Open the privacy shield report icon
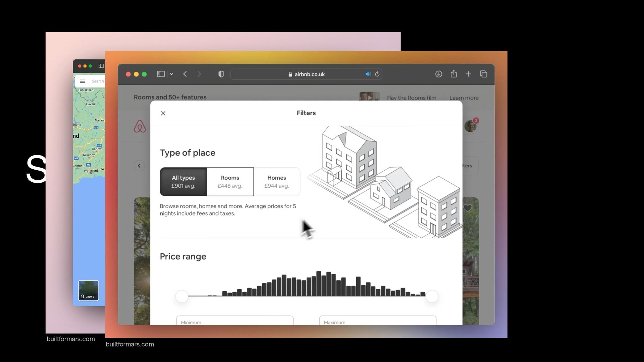Screen dimensions: 644x362 [221, 74]
